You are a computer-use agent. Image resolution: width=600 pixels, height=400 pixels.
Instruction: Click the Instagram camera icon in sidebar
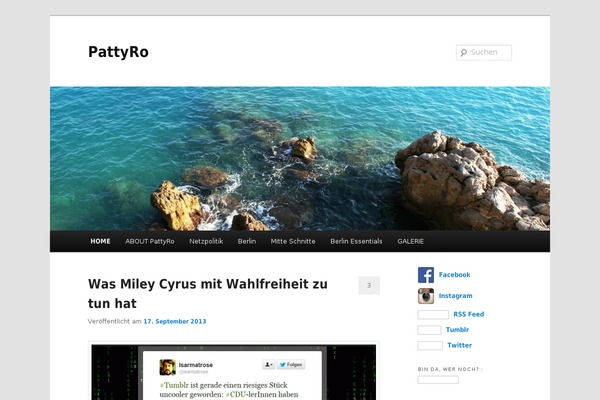click(426, 296)
